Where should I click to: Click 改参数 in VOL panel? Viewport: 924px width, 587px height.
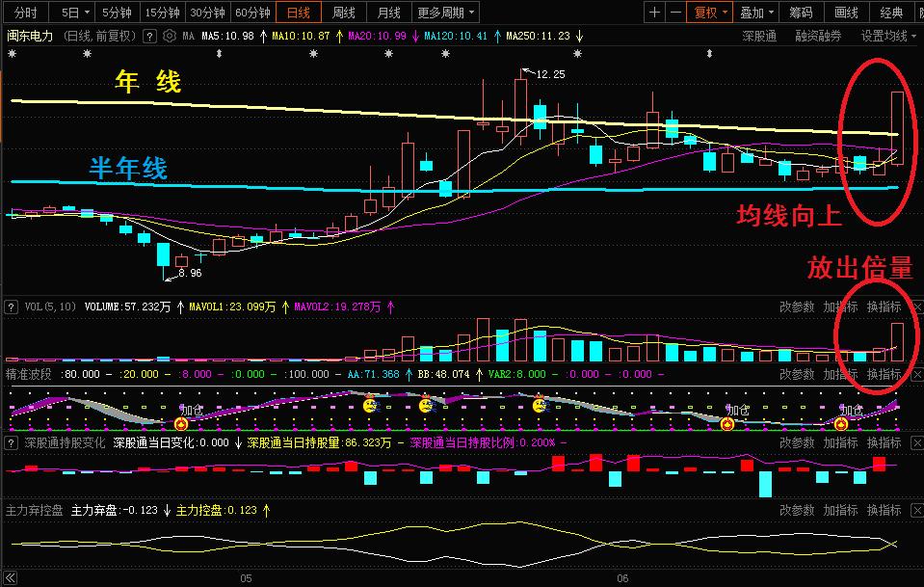(x=797, y=307)
